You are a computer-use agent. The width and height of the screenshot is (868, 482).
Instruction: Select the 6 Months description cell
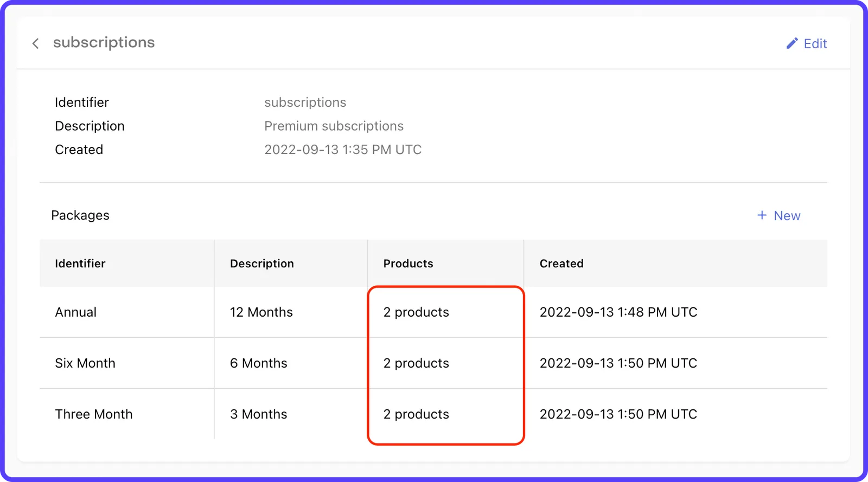259,363
